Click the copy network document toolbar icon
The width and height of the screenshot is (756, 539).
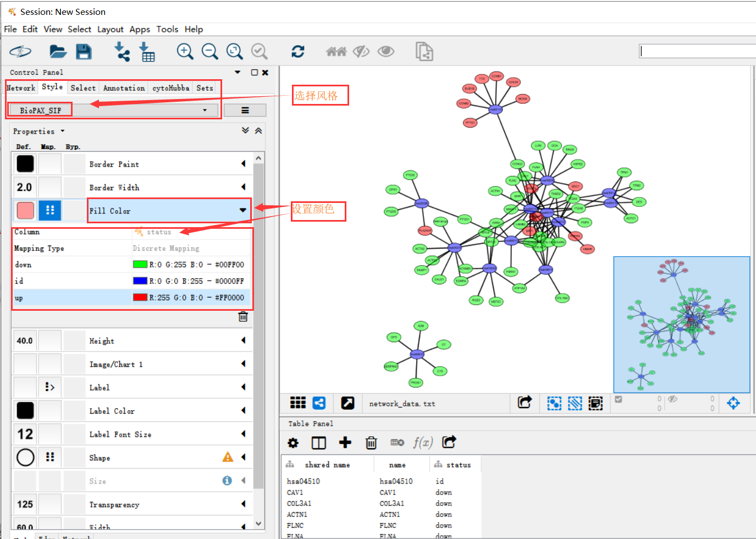pyautogui.click(x=423, y=52)
